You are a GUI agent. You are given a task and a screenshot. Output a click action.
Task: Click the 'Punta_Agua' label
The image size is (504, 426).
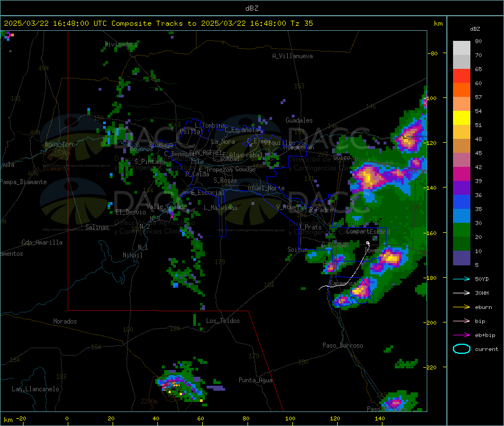pos(255,380)
